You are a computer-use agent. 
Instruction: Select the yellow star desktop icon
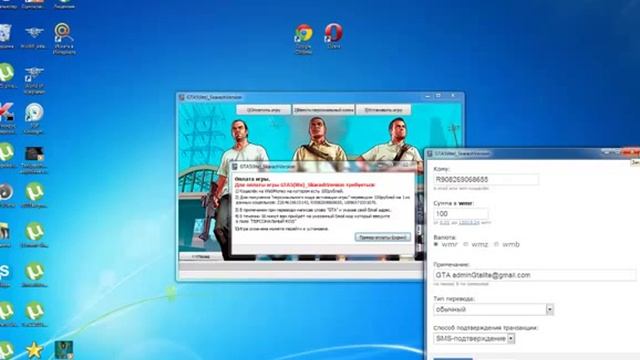(34, 350)
